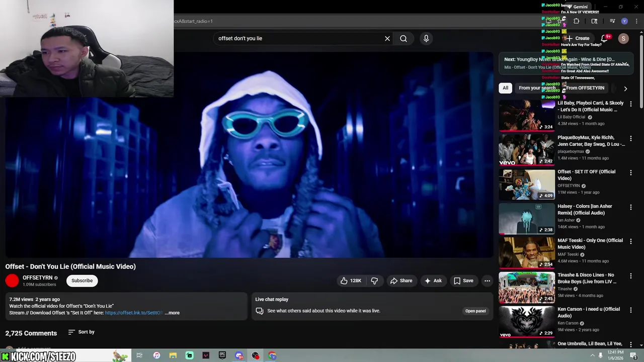Screen dimensions: 644x362
Task: Open Ken Carson i need u thumbnail
Action: point(527,321)
